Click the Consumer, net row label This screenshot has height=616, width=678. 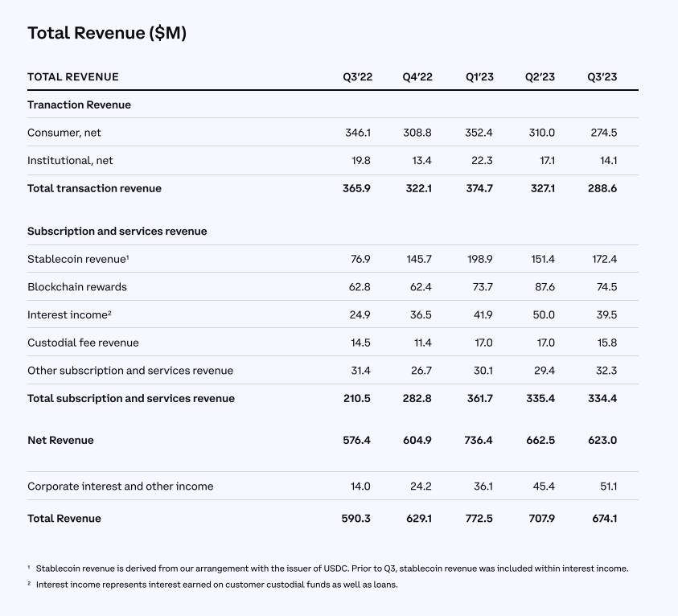point(64,133)
